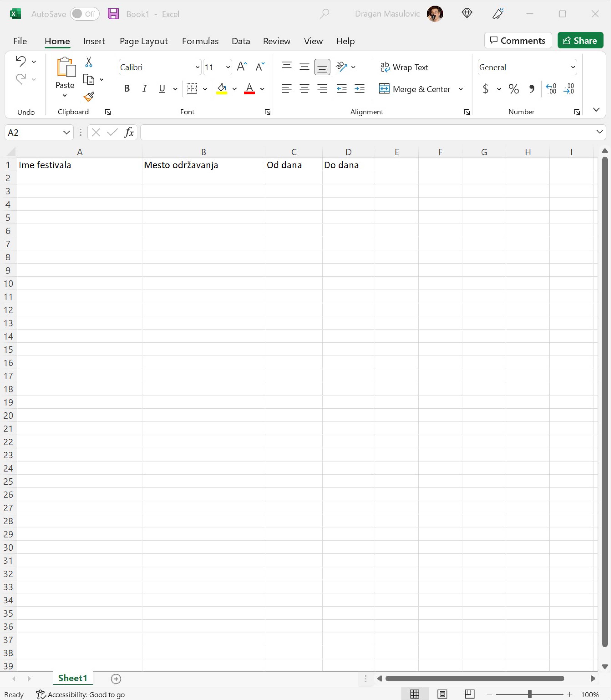Click the Increase Font Size icon
Image resolution: width=611 pixels, height=700 pixels.
(x=242, y=67)
